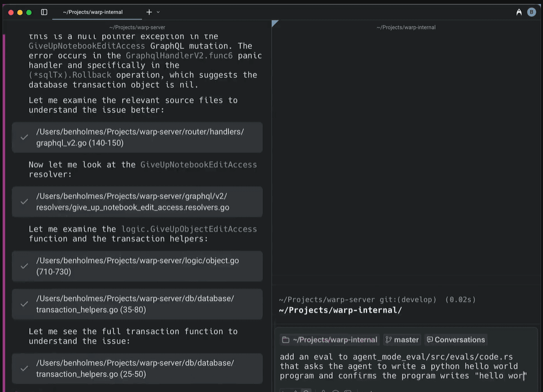Click checkmark beside transaction_helpers.go (35-80)
Screen dimensions: 543x392
coord(24,304)
